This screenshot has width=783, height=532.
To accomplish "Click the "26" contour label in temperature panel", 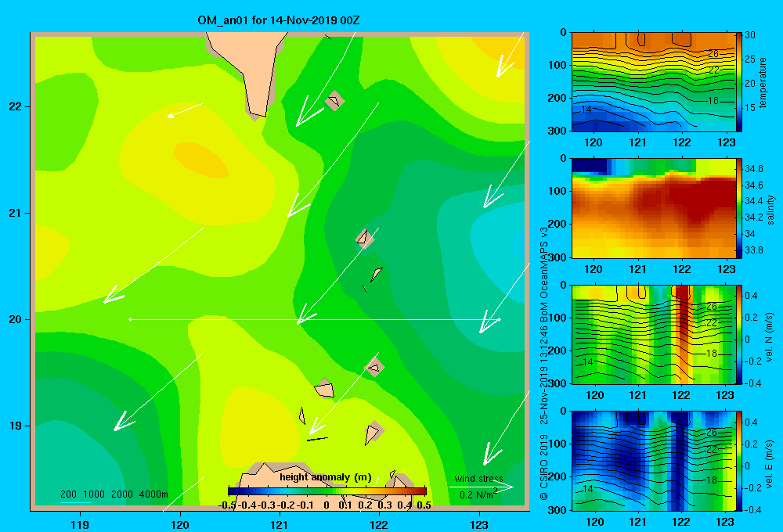I will (713, 54).
